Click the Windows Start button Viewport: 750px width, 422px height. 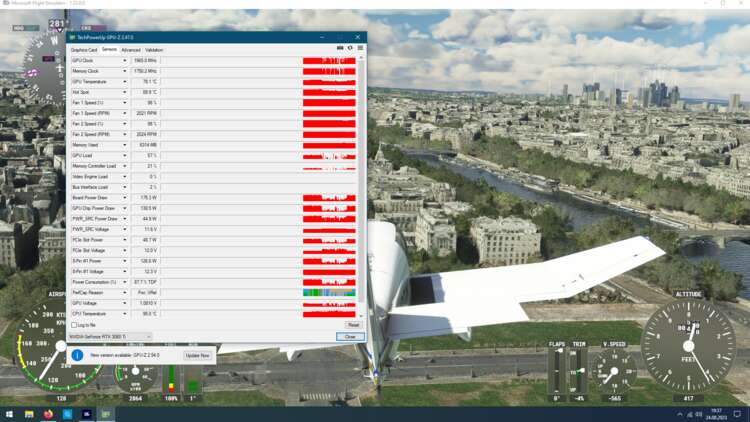[9, 414]
